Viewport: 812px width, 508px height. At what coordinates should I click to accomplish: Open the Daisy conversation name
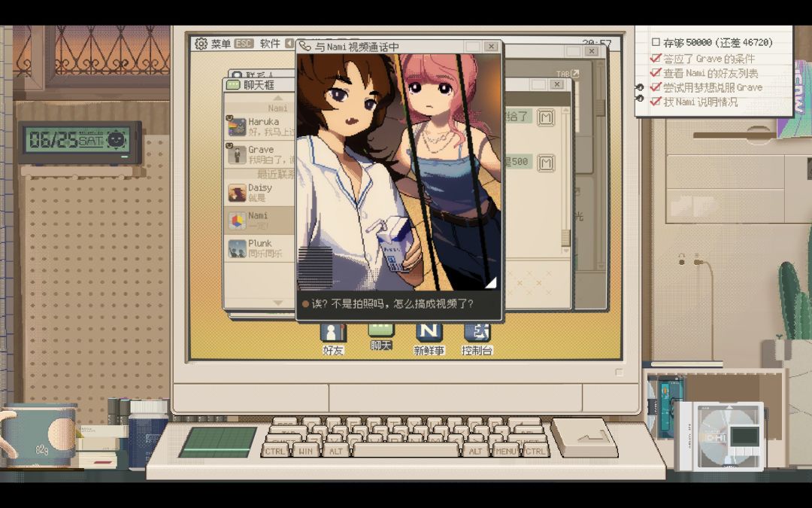259,187
